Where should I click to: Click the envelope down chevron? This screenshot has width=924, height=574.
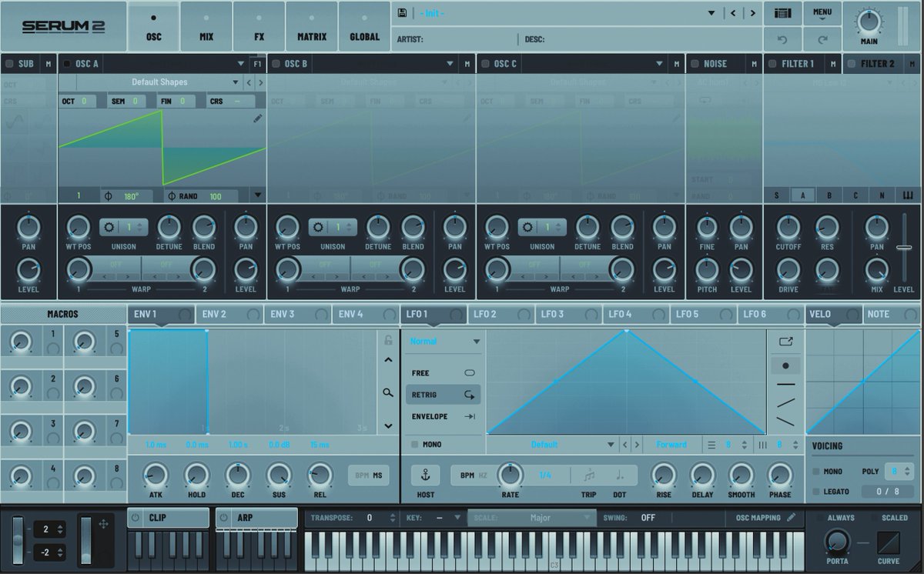389,425
